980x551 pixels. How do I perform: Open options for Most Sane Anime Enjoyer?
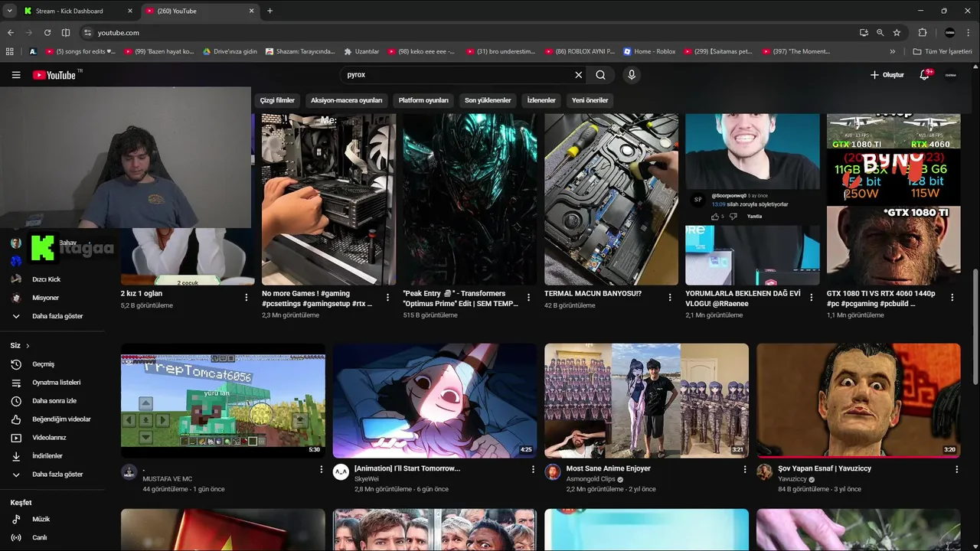(745, 469)
